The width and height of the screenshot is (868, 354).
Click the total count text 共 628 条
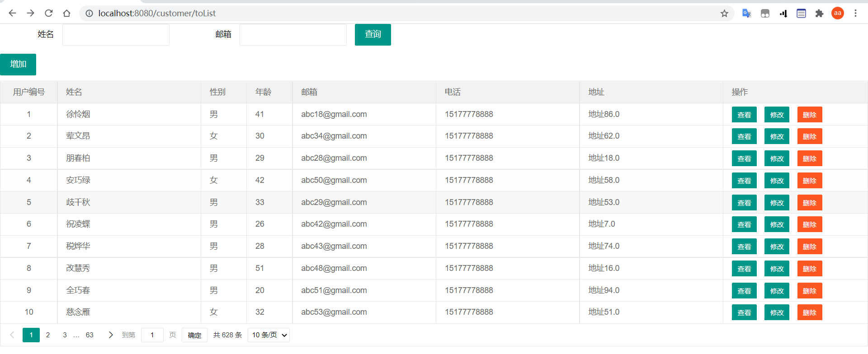pyautogui.click(x=227, y=335)
